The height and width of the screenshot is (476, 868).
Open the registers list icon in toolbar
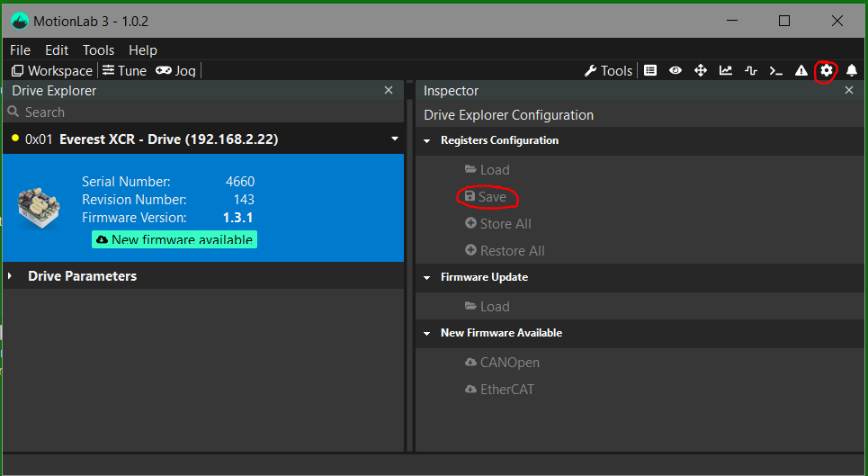coord(650,70)
